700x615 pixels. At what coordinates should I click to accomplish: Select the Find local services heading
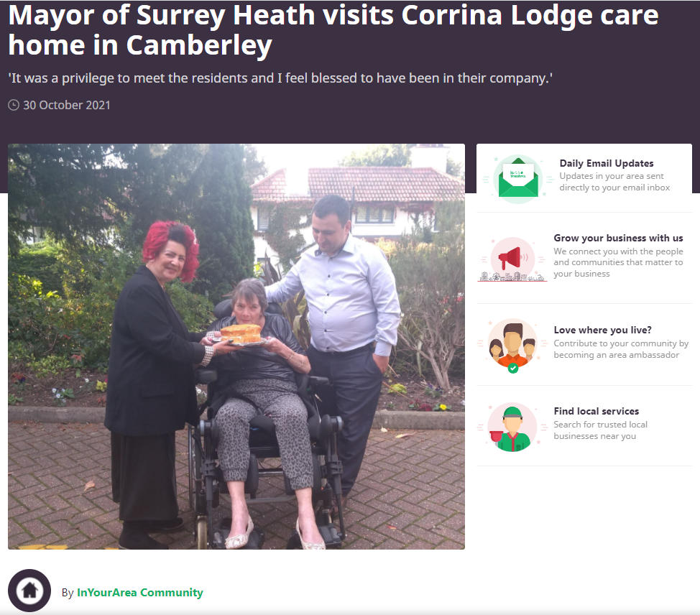596,411
